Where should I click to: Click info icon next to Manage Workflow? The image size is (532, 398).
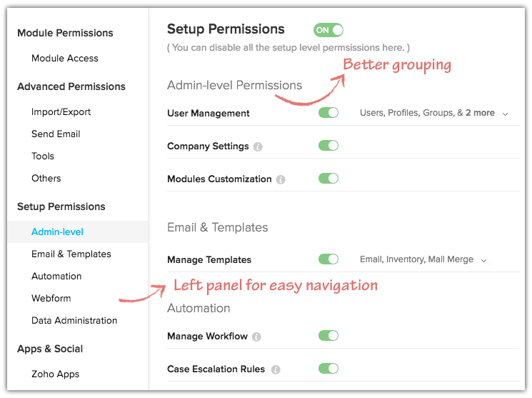tap(256, 337)
